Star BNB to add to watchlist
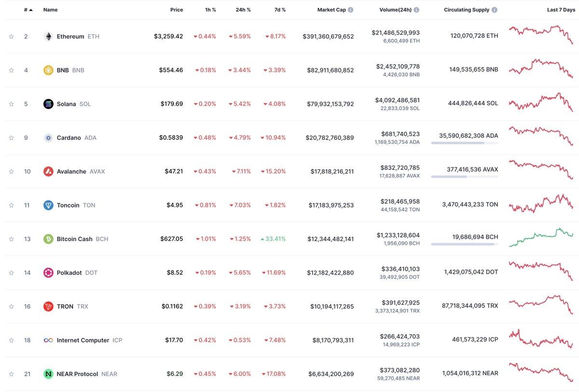Screen dimensions: 579x392 pos(11,70)
